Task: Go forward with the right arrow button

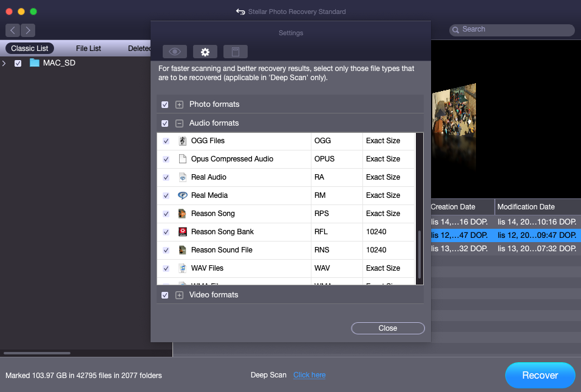Action: point(28,30)
